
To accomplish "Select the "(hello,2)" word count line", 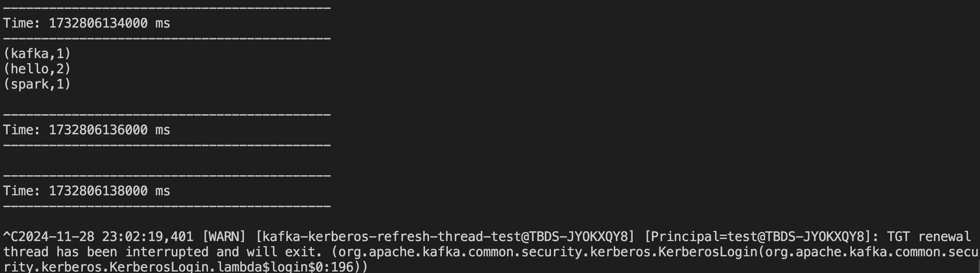I will pos(37,69).
